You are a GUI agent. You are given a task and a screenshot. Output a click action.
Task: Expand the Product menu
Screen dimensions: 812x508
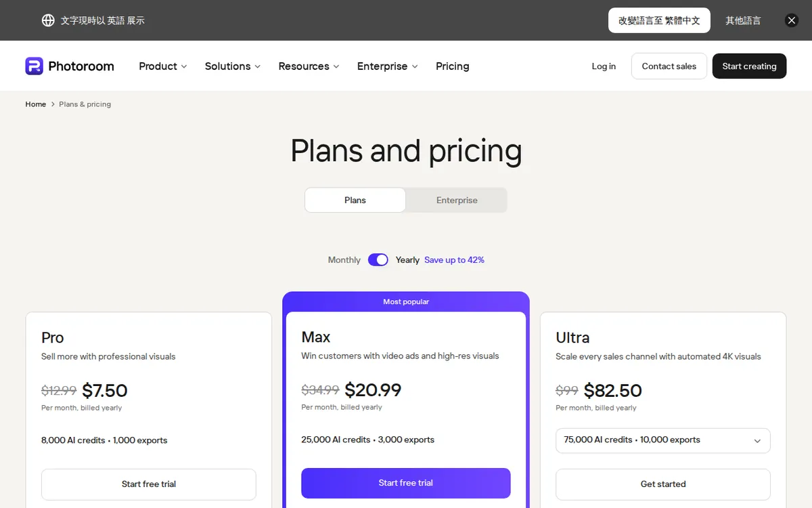click(163, 66)
